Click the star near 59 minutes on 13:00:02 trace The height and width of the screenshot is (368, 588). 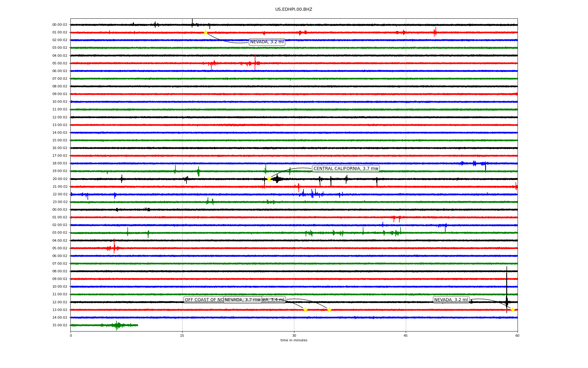click(513, 310)
